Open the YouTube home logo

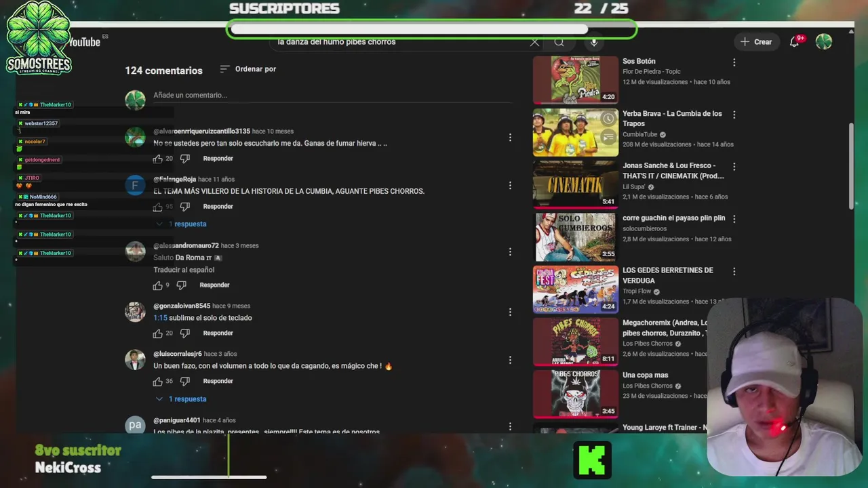click(x=84, y=42)
